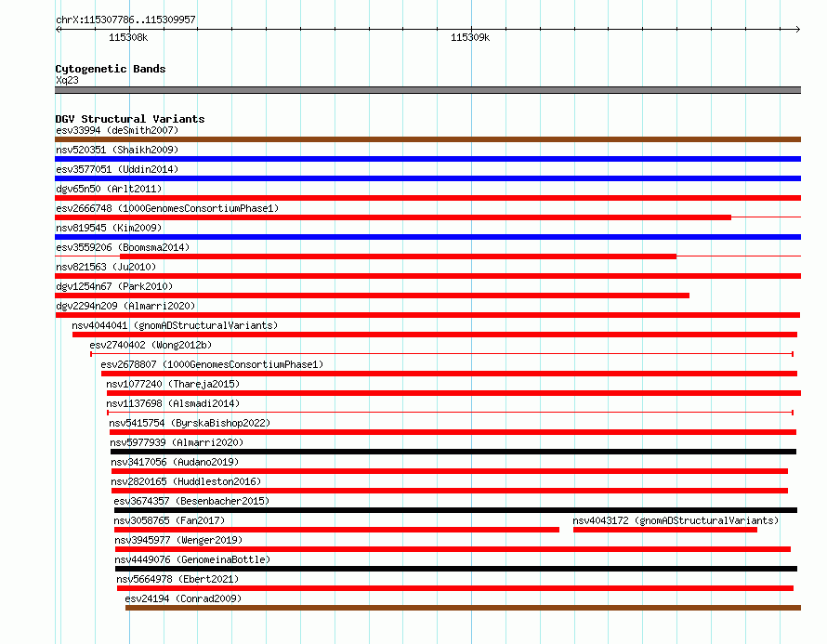The width and height of the screenshot is (827, 644).
Task: Select the blue nsv819545 Kim2009 bar
Action: tap(427, 237)
